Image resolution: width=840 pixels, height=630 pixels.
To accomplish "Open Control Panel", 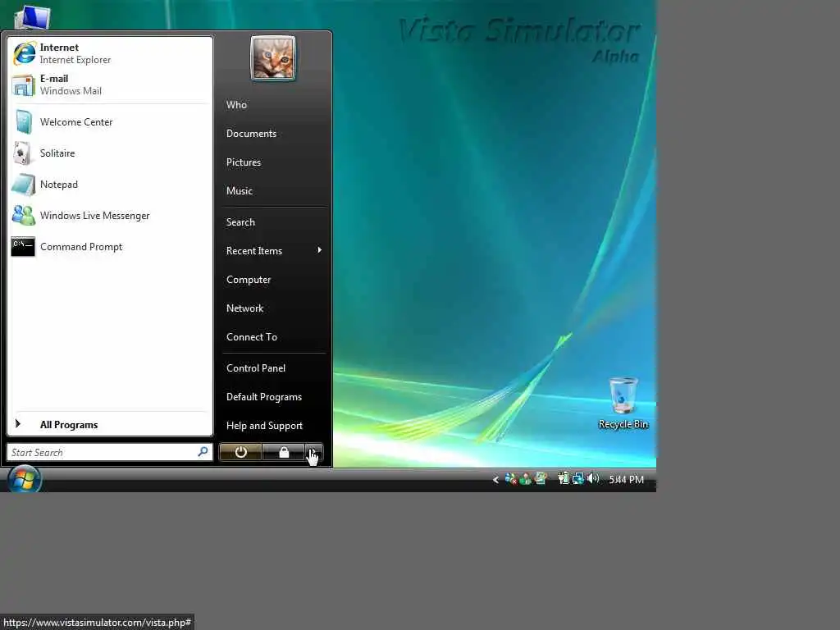I will (256, 368).
